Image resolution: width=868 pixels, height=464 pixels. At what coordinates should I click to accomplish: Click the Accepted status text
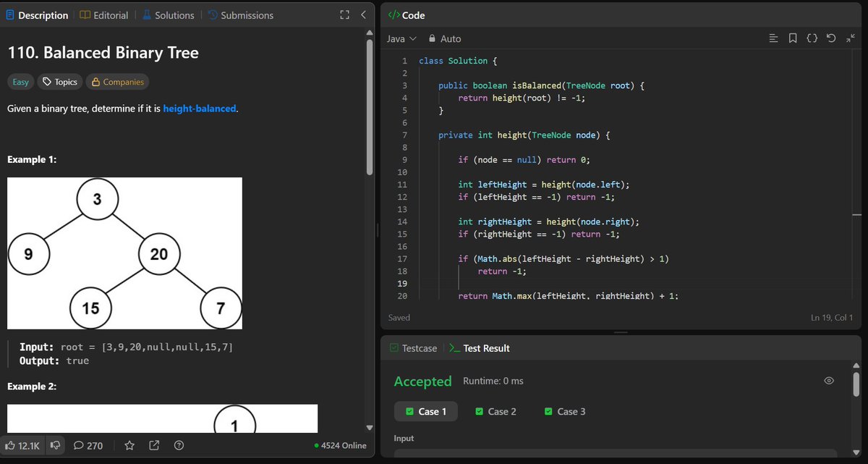[422, 381]
